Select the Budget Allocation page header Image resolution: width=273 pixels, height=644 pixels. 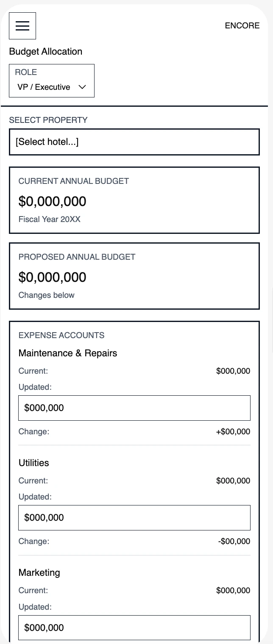[x=45, y=51]
